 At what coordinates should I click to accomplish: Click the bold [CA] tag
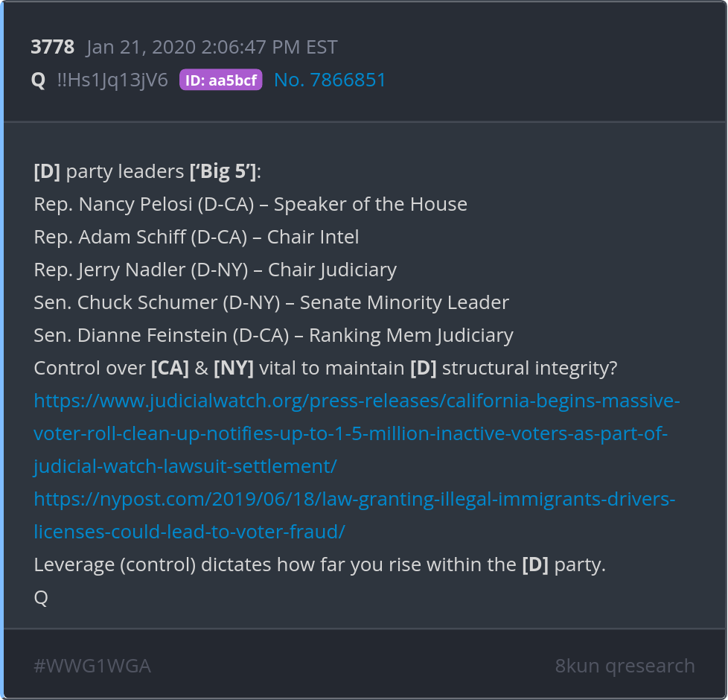tap(170, 368)
